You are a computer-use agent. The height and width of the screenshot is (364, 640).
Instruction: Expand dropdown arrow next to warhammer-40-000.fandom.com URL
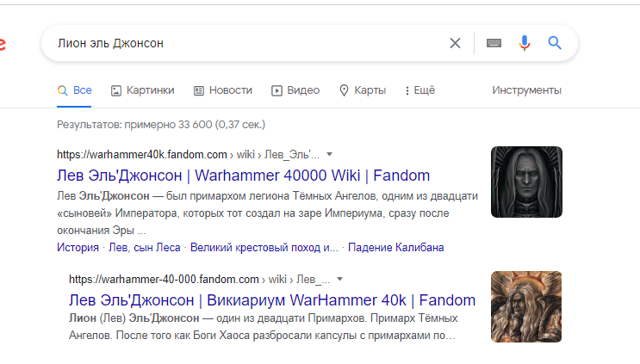coord(339,279)
